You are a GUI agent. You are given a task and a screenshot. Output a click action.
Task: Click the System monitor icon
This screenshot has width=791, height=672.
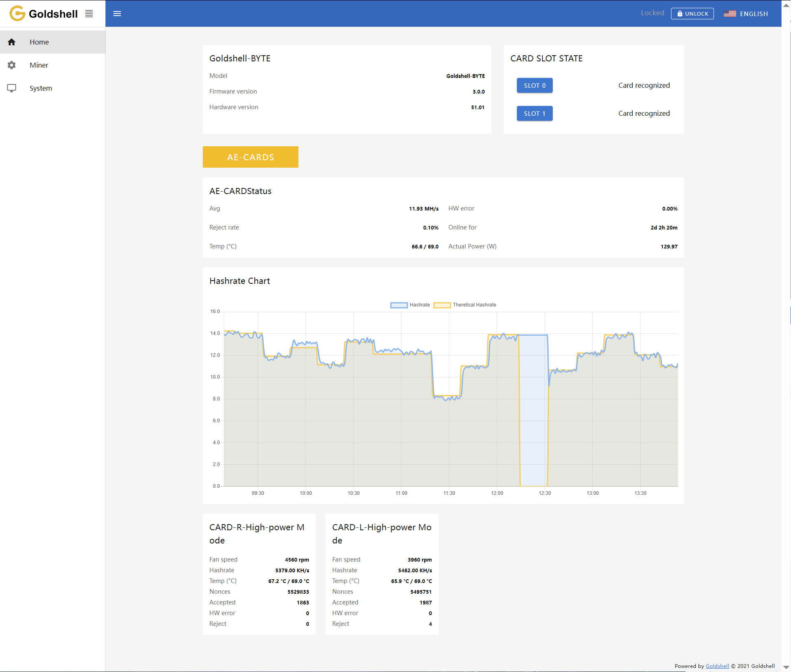click(12, 88)
